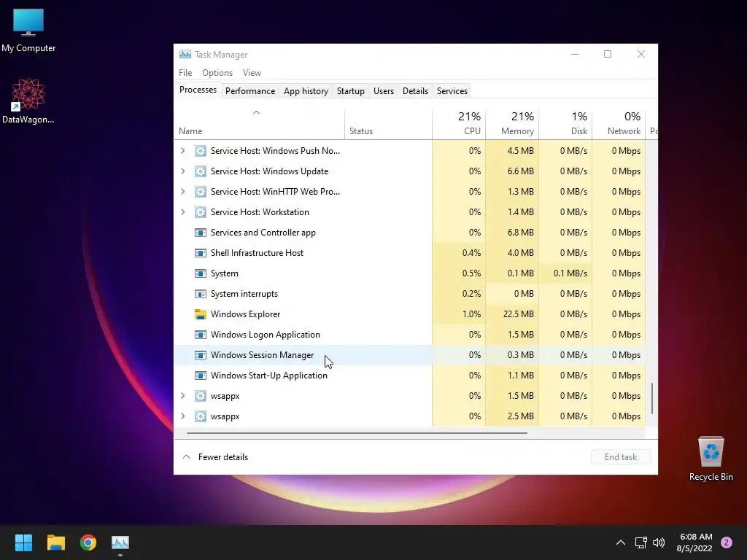
Task: Sort by the Disk column header
Action: click(565, 124)
